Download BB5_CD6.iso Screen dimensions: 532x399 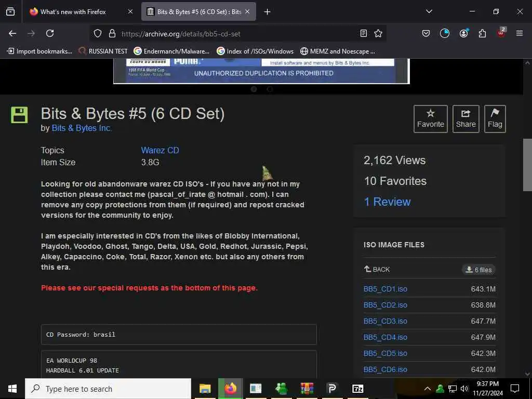point(385,369)
